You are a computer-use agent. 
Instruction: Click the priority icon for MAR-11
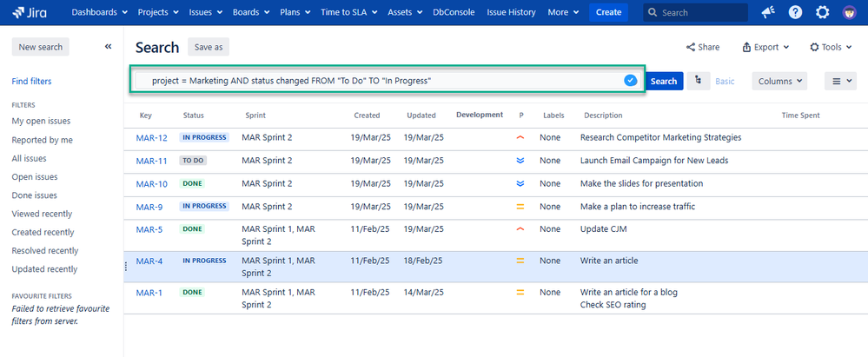520,161
